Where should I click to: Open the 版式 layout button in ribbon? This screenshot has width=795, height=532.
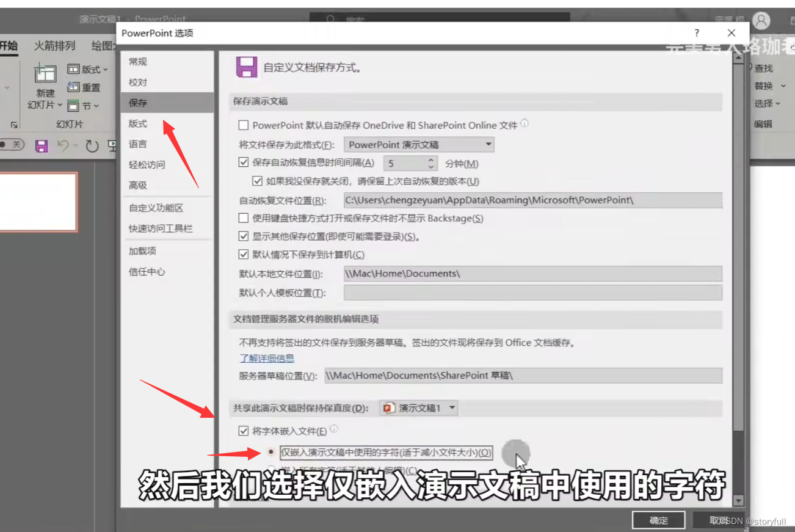[x=87, y=69]
